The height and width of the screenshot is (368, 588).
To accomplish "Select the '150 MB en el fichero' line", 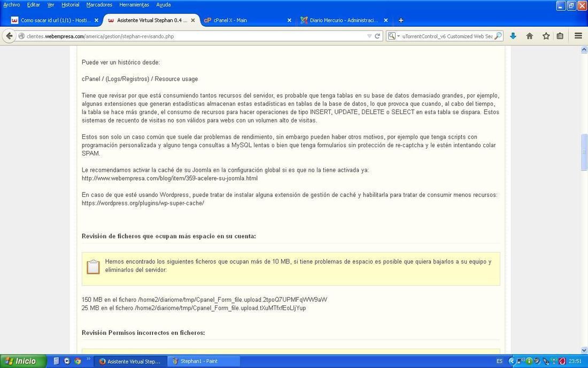I will (204, 300).
